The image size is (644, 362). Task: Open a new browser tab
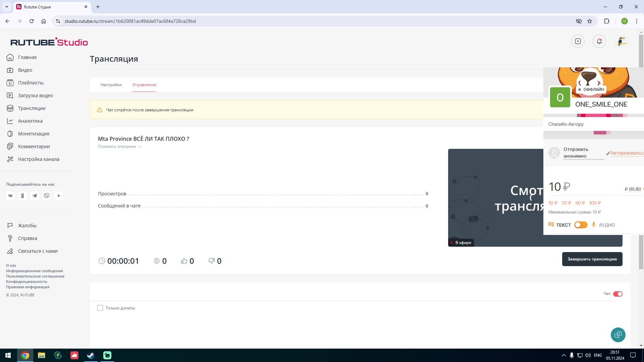coord(98,7)
